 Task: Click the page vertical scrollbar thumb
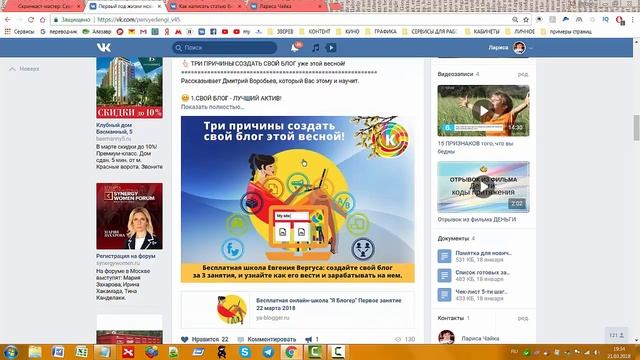pos(636,128)
